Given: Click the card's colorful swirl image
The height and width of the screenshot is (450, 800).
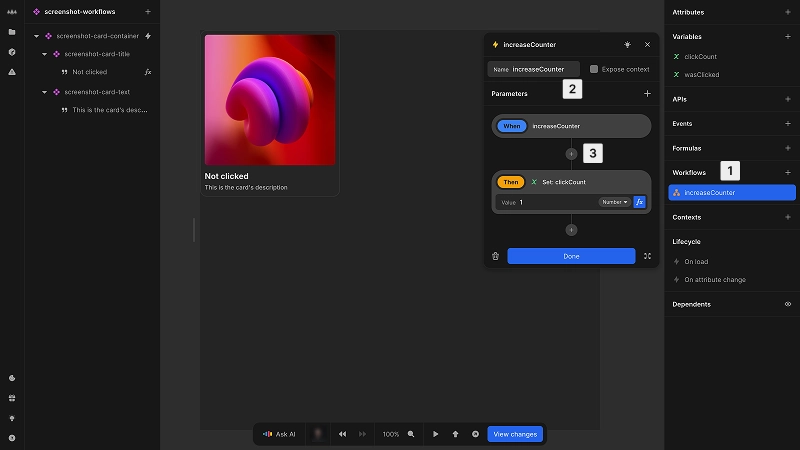Looking at the screenshot, I should coord(270,100).
